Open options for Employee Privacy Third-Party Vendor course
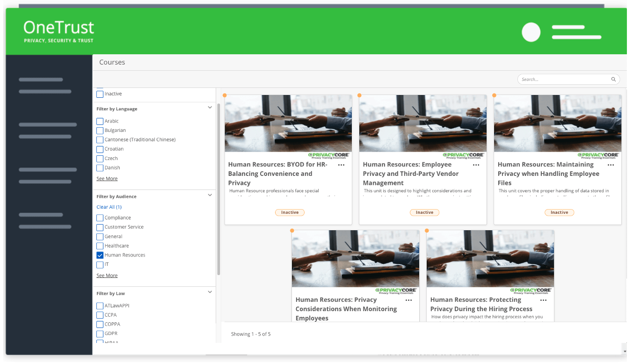The image size is (633, 364). click(x=476, y=165)
